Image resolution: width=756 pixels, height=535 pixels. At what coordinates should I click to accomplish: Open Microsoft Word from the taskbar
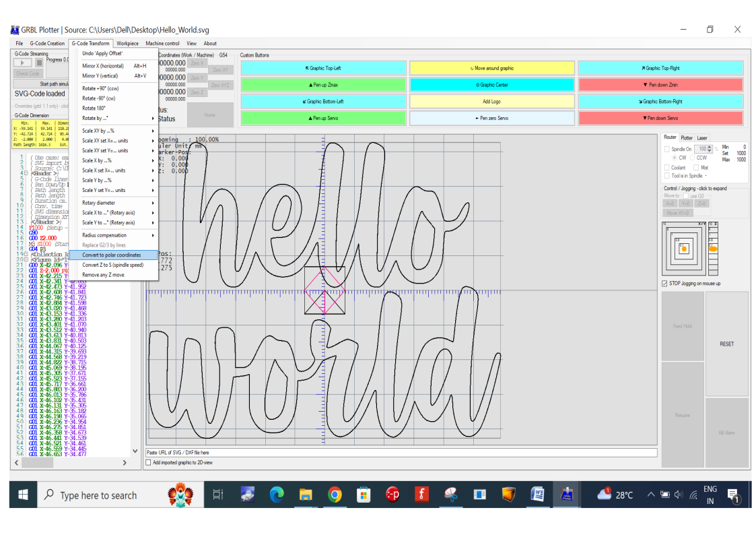(537, 495)
